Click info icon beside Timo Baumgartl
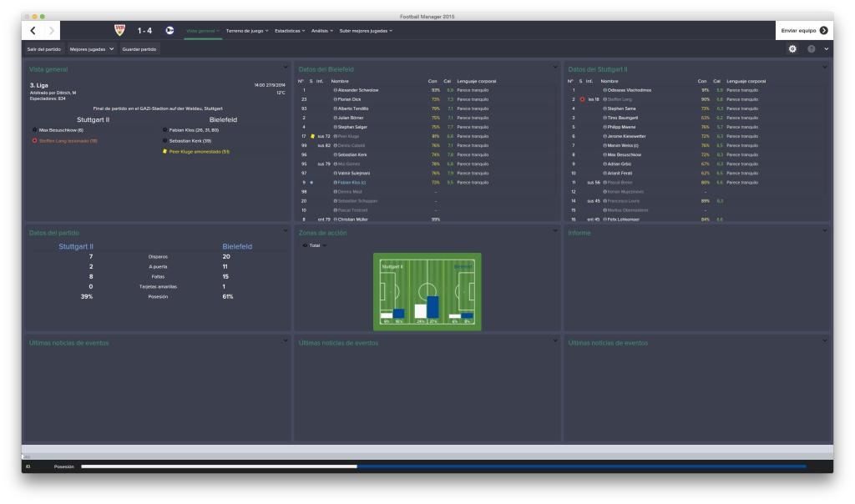This screenshot has width=855, height=504. coord(605,118)
